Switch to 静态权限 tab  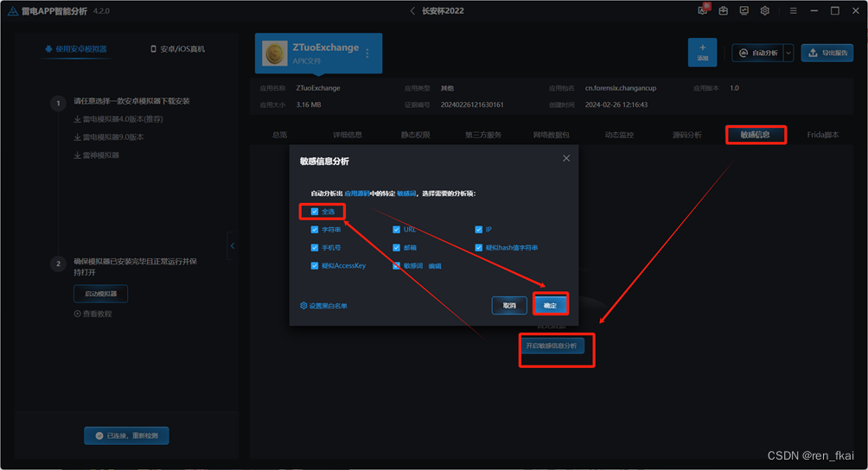[x=415, y=135]
